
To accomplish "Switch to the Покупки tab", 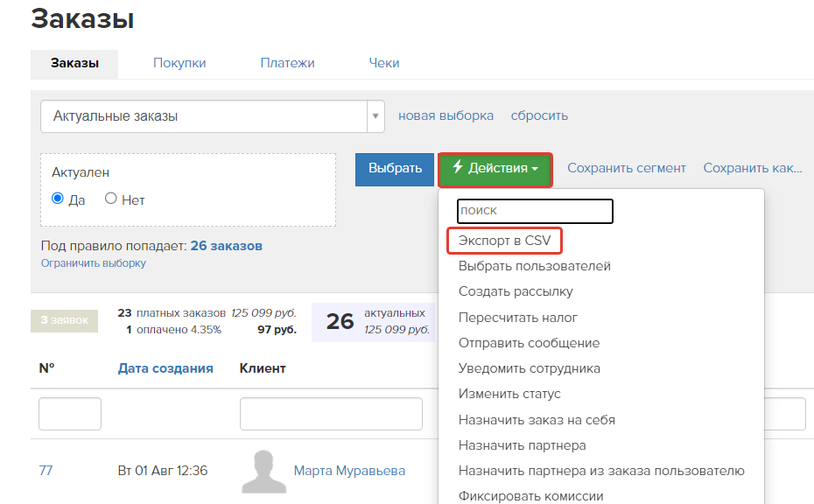I will (x=179, y=63).
